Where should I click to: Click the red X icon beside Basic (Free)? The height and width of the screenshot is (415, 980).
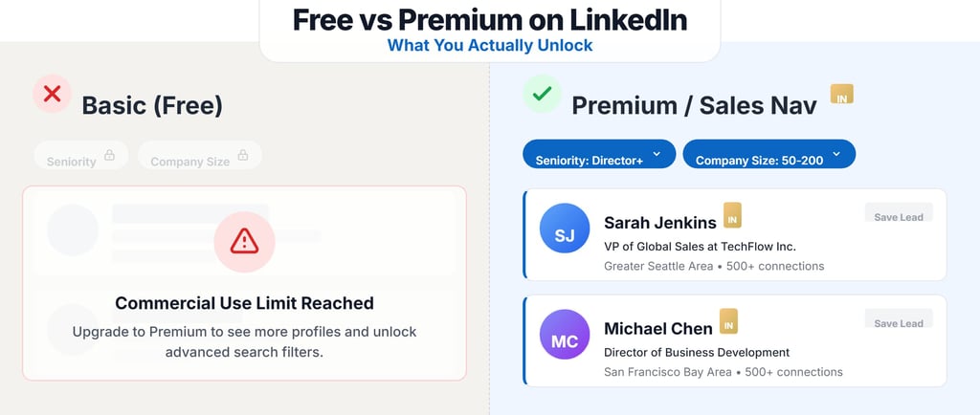(x=52, y=95)
